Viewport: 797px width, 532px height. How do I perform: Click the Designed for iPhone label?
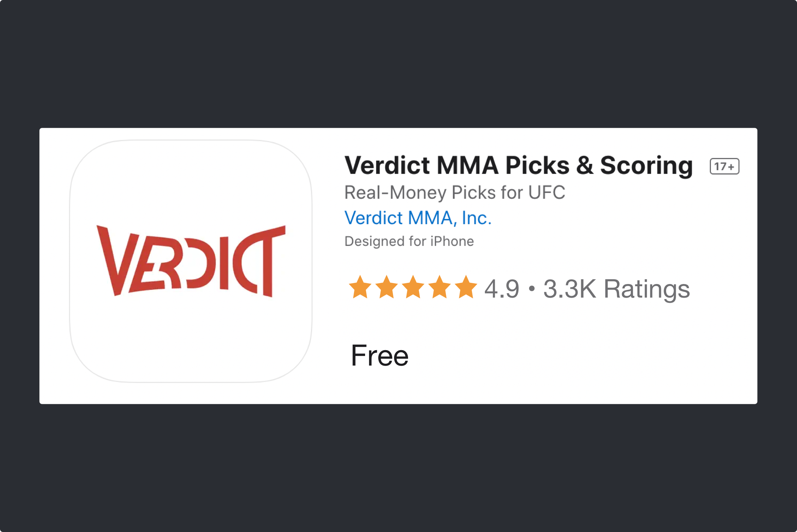(409, 241)
